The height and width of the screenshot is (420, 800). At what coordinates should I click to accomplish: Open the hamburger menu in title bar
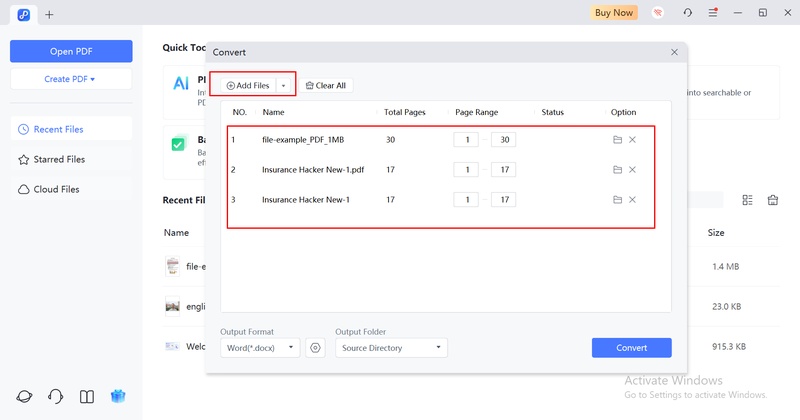pos(713,13)
